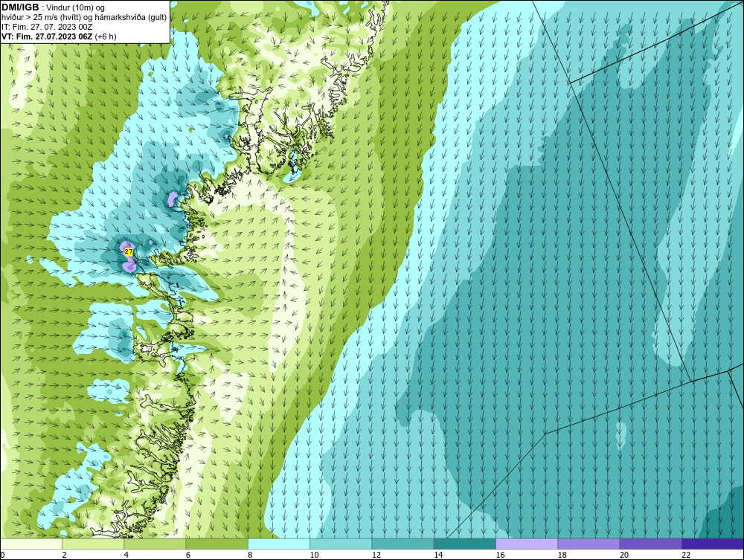
Task: Click the legend tick label '6'
Action: (x=188, y=555)
